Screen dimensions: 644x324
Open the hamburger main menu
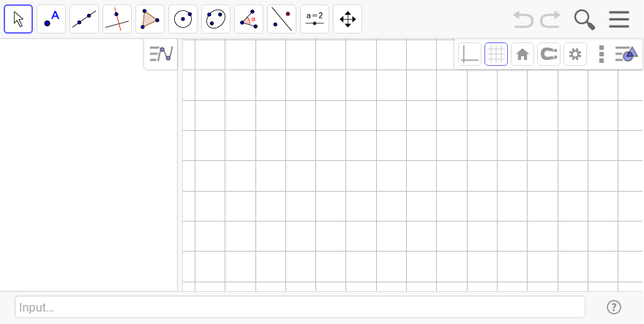[619, 19]
